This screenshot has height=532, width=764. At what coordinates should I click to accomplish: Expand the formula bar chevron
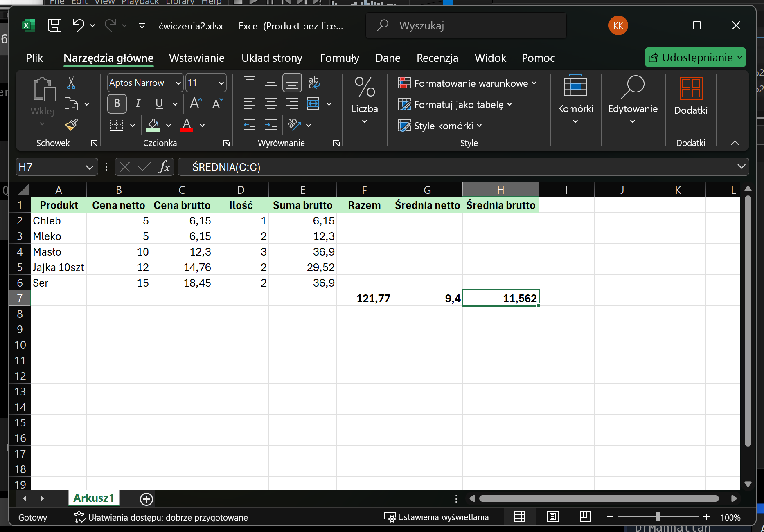[x=741, y=166]
